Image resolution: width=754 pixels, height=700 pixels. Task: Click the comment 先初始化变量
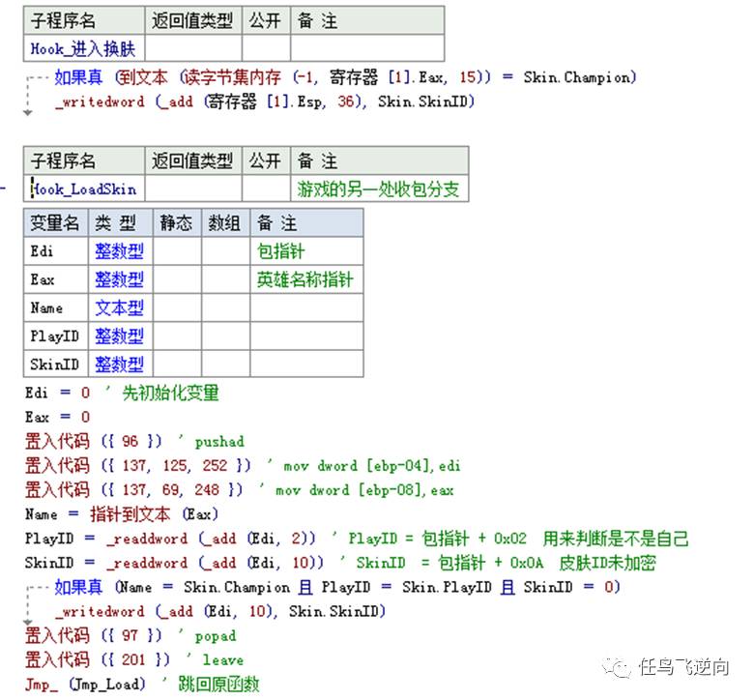coord(171,393)
